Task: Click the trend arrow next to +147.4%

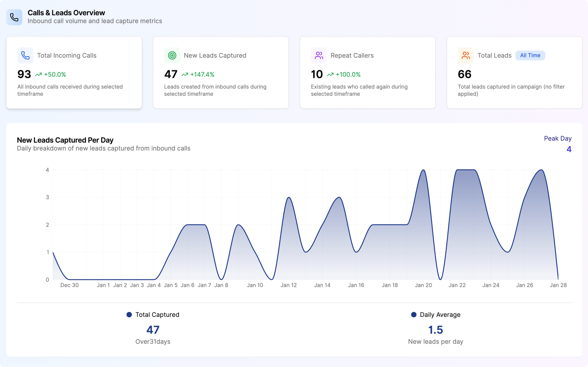Action: [185, 75]
